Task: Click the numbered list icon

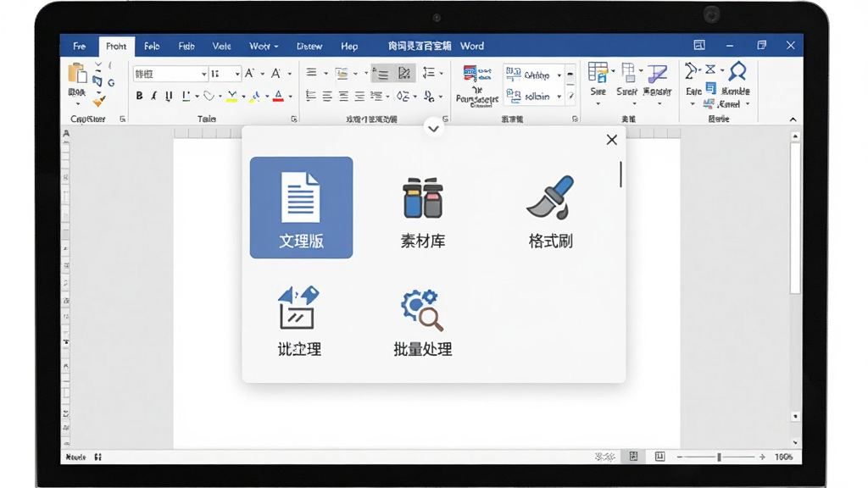Action: tap(342, 73)
